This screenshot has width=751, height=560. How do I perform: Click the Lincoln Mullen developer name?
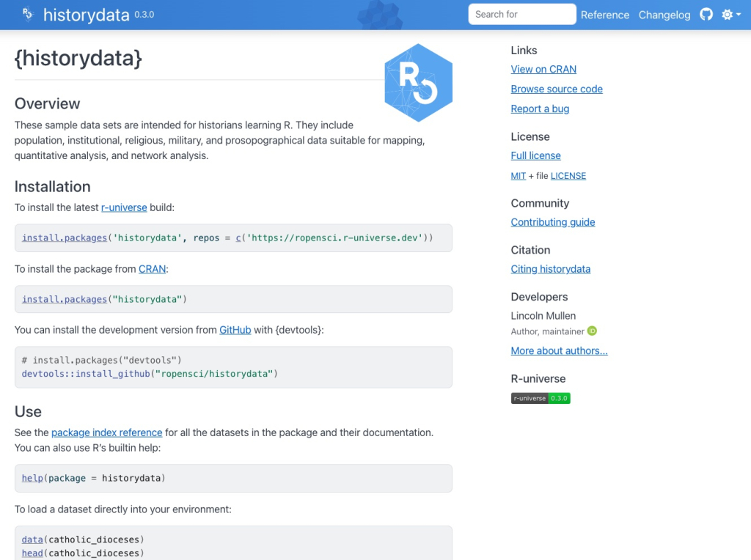click(x=543, y=316)
